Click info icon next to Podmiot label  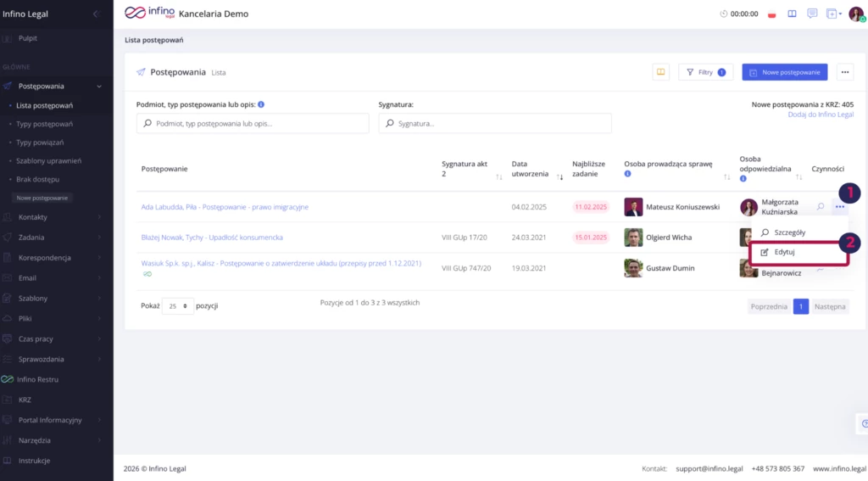pos(261,104)
